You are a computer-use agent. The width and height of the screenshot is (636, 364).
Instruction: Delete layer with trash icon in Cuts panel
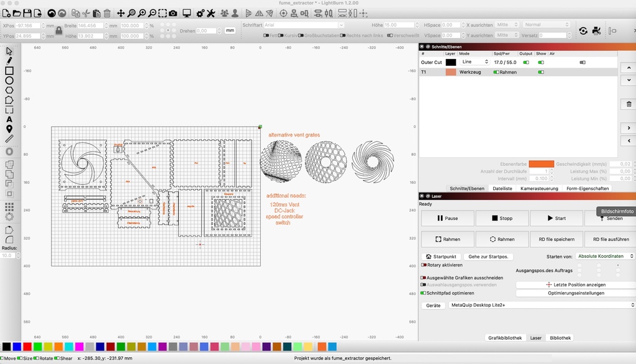tap(629, 104)
